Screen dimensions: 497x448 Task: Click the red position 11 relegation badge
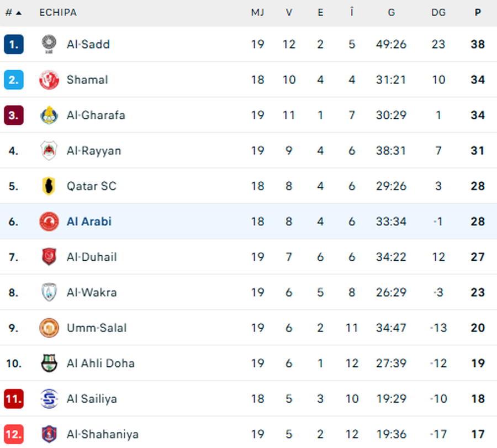click(13, 398)
